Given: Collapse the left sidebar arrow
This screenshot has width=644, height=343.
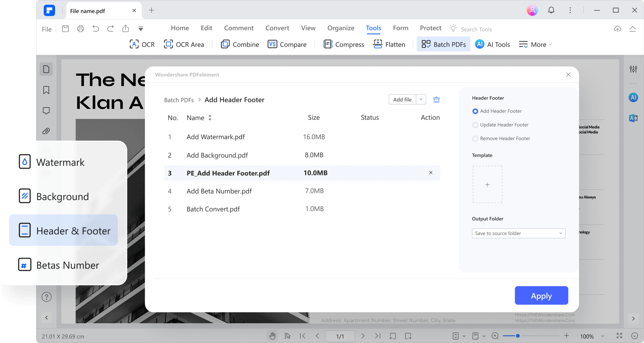Looking at the screenshot, I should coord(46,317).
